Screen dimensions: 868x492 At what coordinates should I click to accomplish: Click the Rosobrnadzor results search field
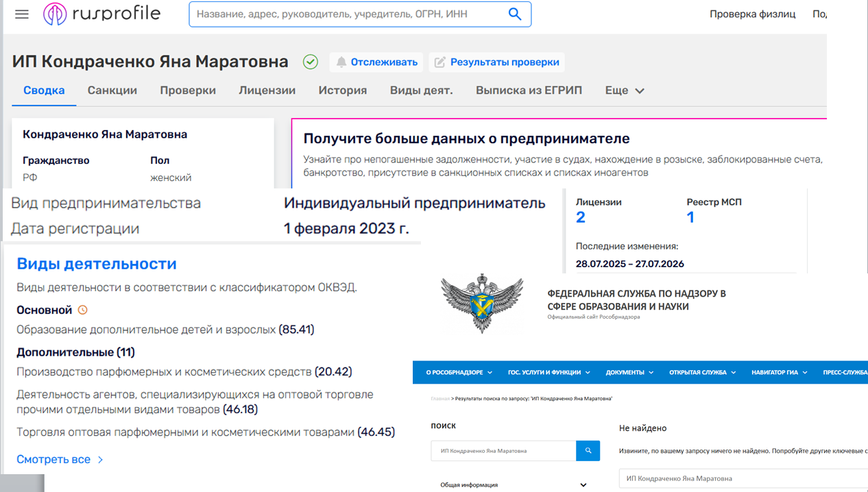743,478
